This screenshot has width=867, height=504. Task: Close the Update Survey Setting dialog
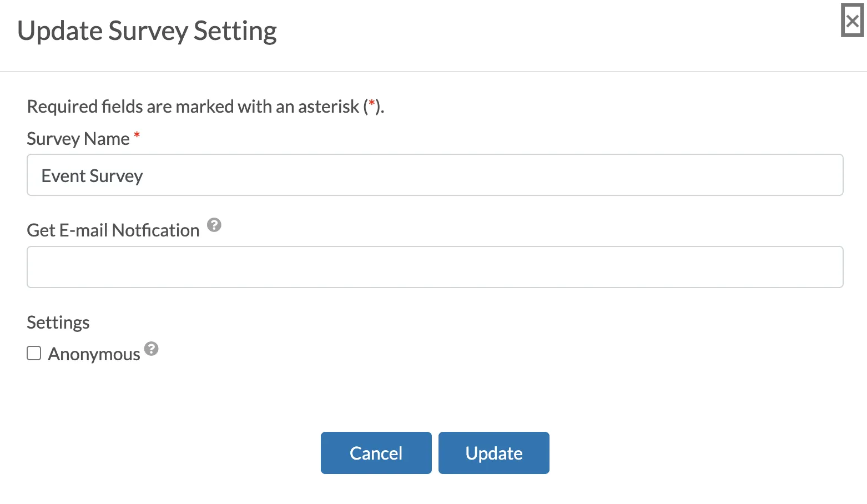(852, 21)
